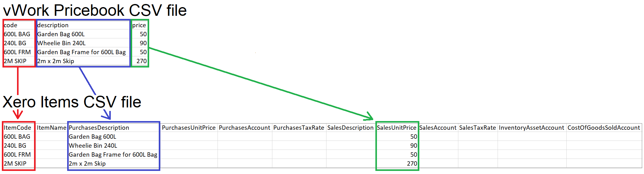Click "Garden Bag Frame for 600L Bag" under PurchasesDescription
The image size is (644, 174).
pyautogui.click(x=113, y=154)
